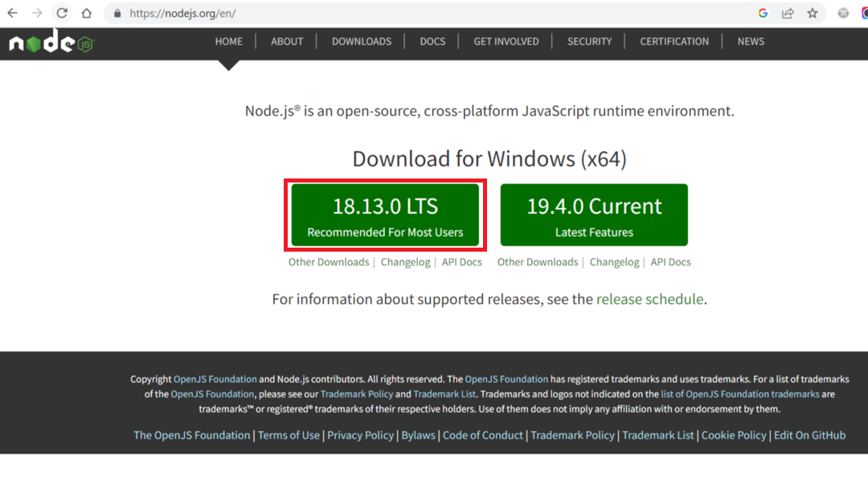Open the Trademark Policy footer link
Viewport: 868px width, 480px height.
coord(572,436)
